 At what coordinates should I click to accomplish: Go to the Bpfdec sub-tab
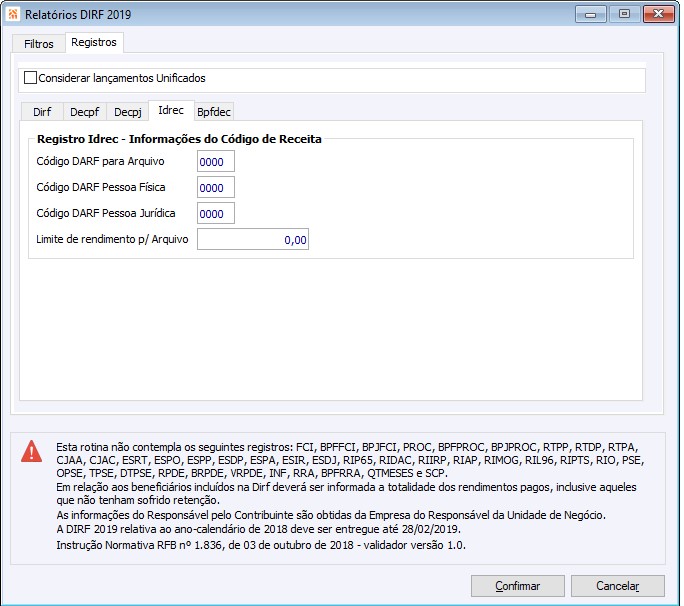click(214, 112)
